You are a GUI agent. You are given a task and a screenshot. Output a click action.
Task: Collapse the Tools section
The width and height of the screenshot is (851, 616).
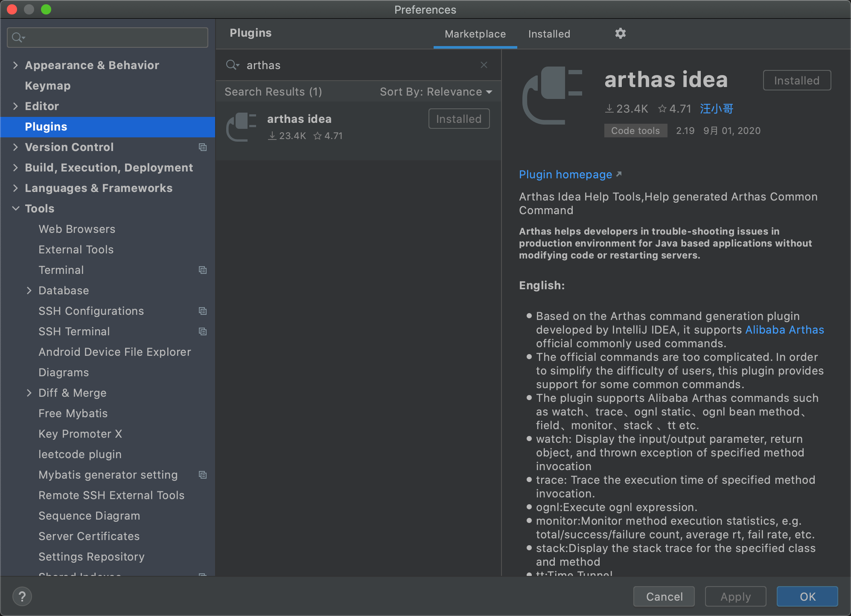pos(15,209)
